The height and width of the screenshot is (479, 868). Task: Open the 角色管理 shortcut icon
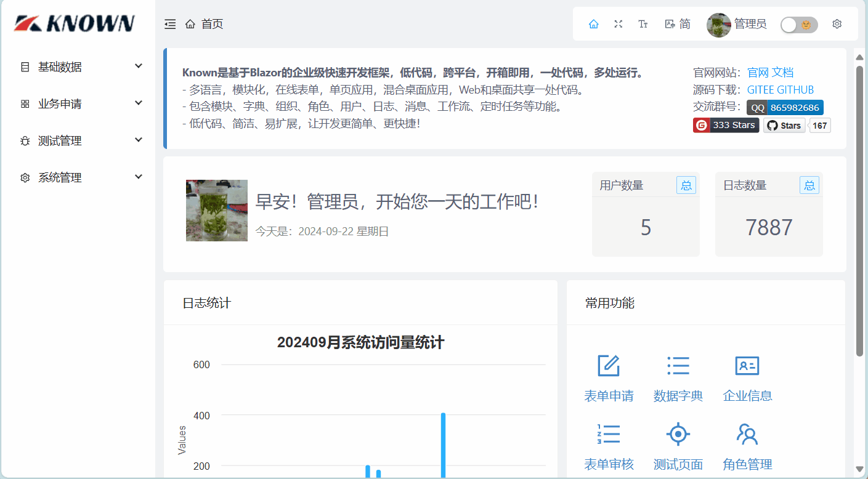pos(747,434)
